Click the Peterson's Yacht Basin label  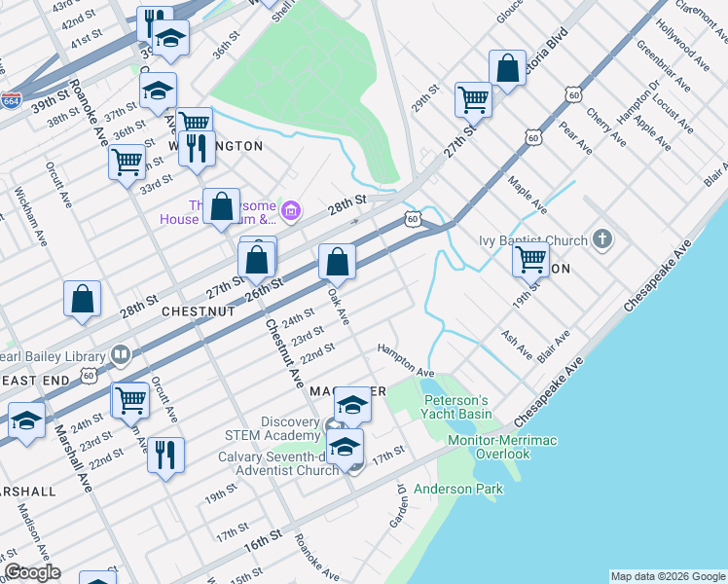456,407
